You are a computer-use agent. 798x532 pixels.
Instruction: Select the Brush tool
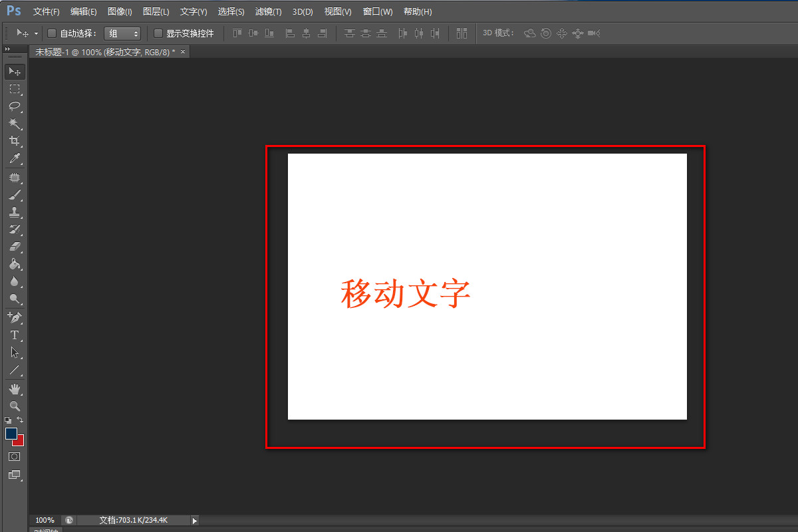click(x=15, y=194)
